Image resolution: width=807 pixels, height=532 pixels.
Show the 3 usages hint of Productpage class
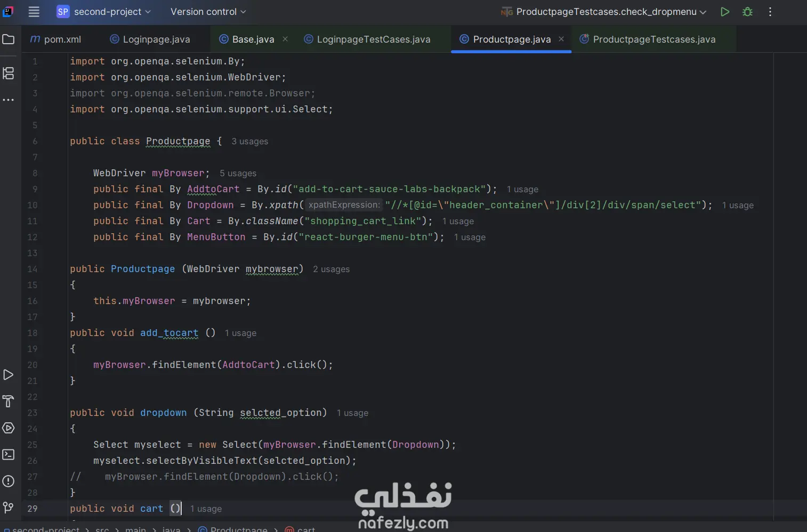pos(249,142)
